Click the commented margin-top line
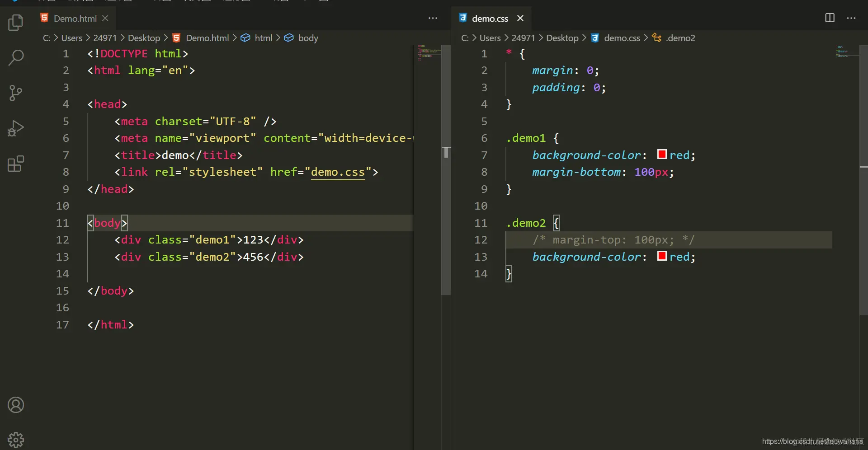The height and width of the screenshot is (450, 868). point(613,240)
